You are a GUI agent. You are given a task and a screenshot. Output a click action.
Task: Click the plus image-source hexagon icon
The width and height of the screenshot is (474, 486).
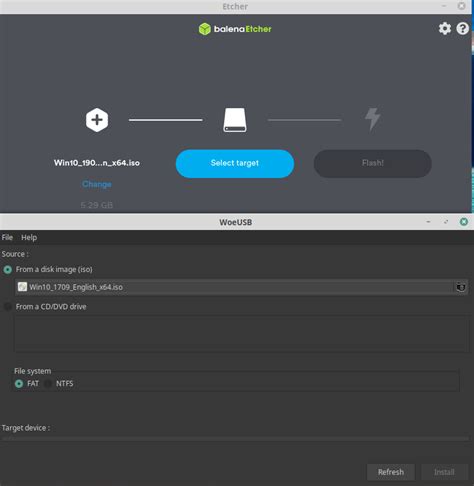pyautogui.click(x=97, y=120)
